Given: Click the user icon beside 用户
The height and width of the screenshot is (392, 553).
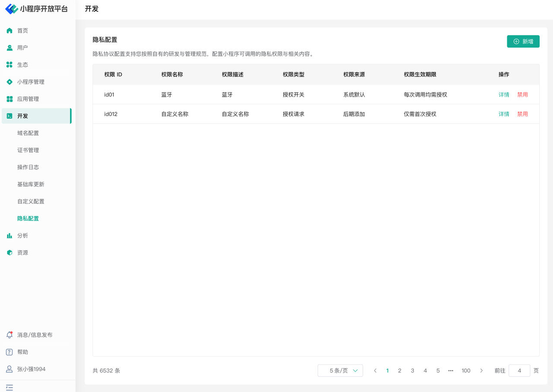Looking at the screenshot, I should click(10, 48).
